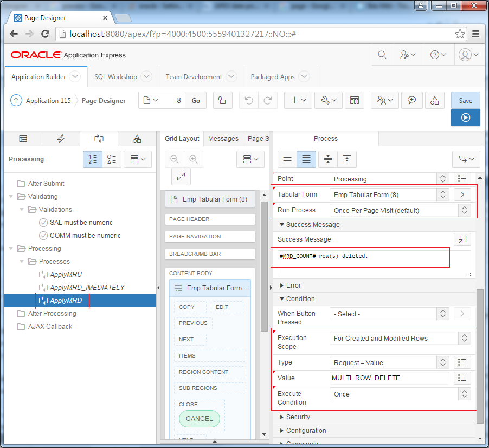The height and width of the screenshot is (448, 489).
Task: Edit the Success Message text area
Action: [x=374, y=264]
